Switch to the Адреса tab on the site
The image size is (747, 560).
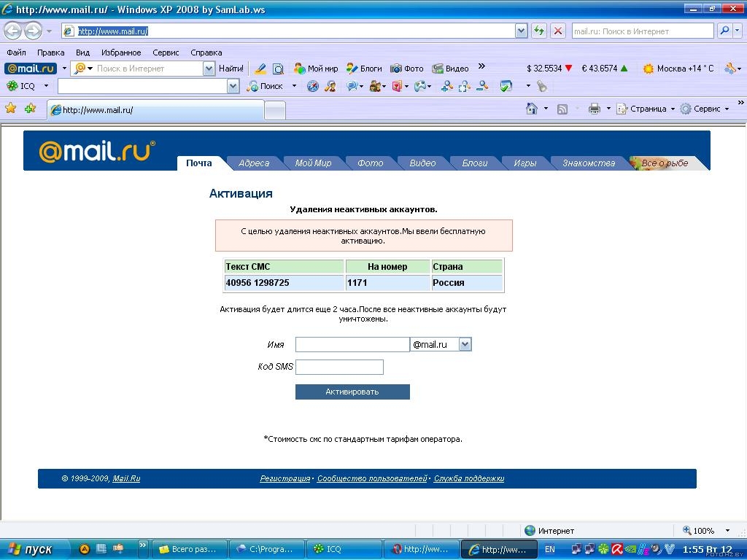(x=254, y=163)
